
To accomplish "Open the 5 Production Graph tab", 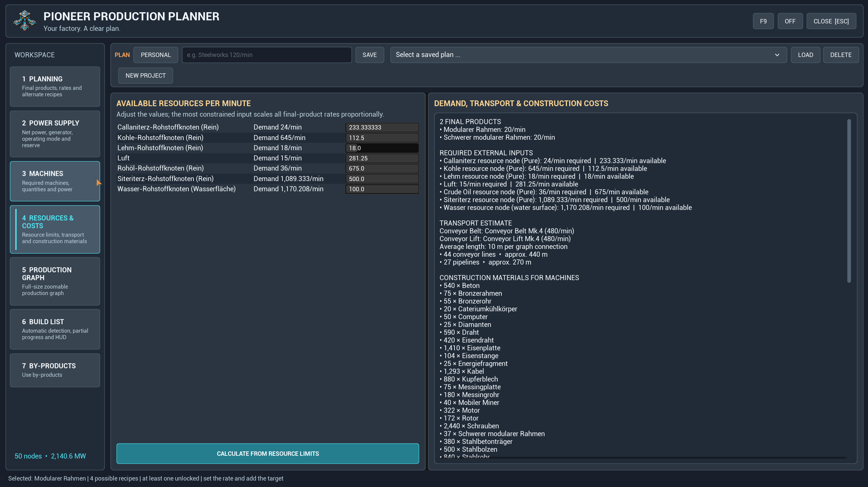I will (55, 281).
